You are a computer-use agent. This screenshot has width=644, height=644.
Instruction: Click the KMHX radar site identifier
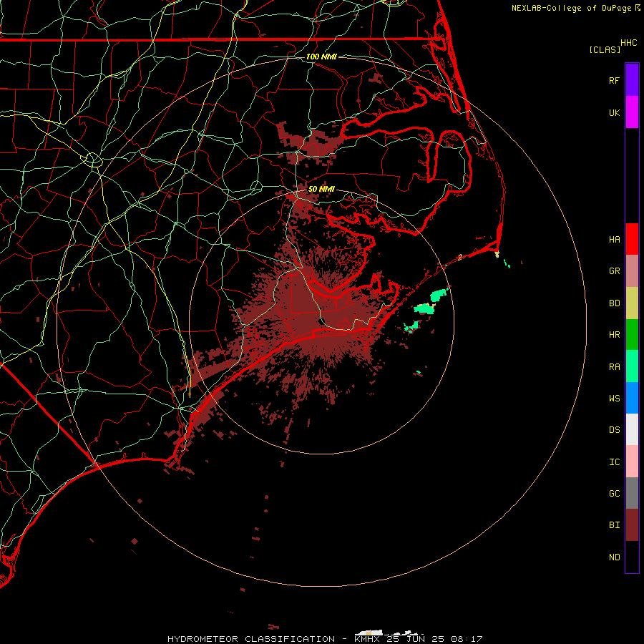coord(368,639)
